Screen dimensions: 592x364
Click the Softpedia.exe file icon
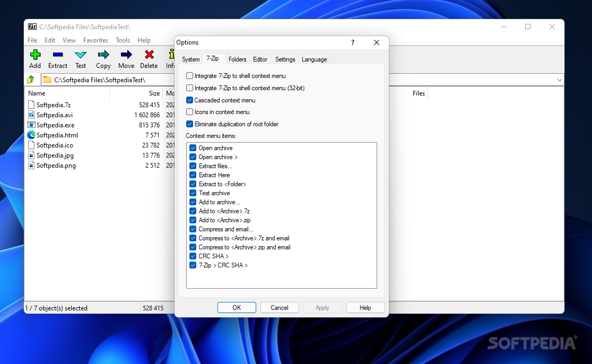pyautogui.click(x=31, y=125)
